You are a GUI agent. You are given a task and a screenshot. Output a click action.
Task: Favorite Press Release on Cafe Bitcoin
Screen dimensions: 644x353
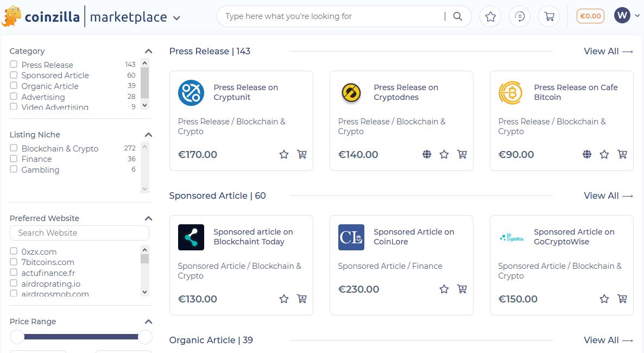tap(604, 155)
